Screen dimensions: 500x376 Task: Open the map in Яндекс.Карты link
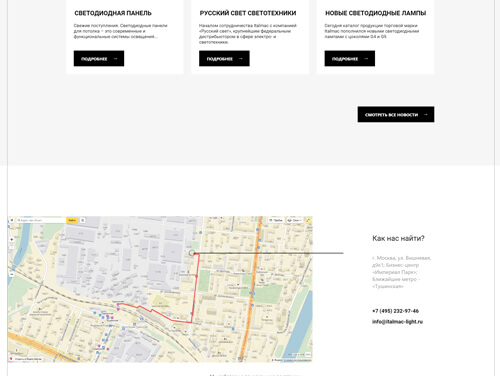pyautogui.click(x=26, y=359)
